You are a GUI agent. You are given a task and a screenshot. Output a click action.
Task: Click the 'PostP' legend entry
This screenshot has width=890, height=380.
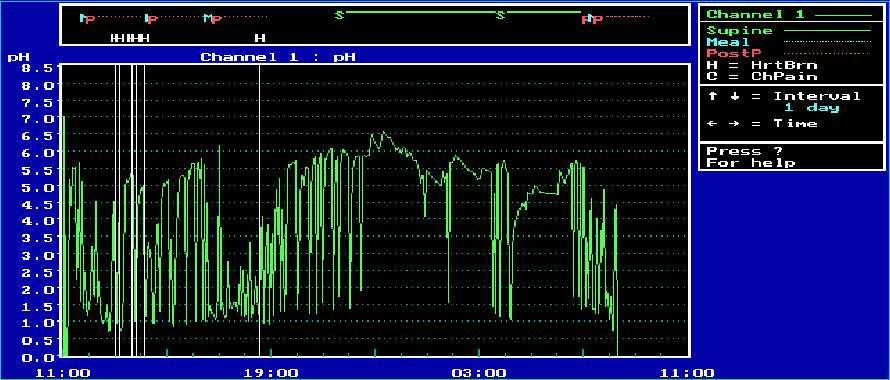tap(733, 53)
